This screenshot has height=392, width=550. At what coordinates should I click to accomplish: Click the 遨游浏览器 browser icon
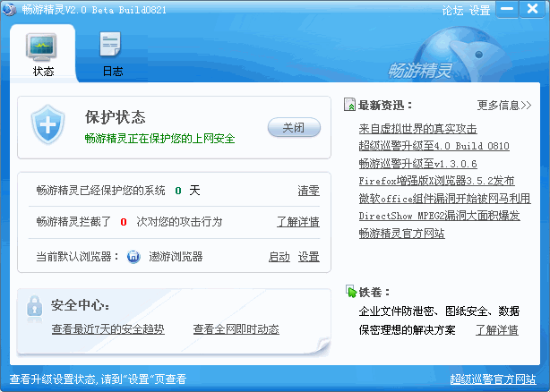coord(133,257)
